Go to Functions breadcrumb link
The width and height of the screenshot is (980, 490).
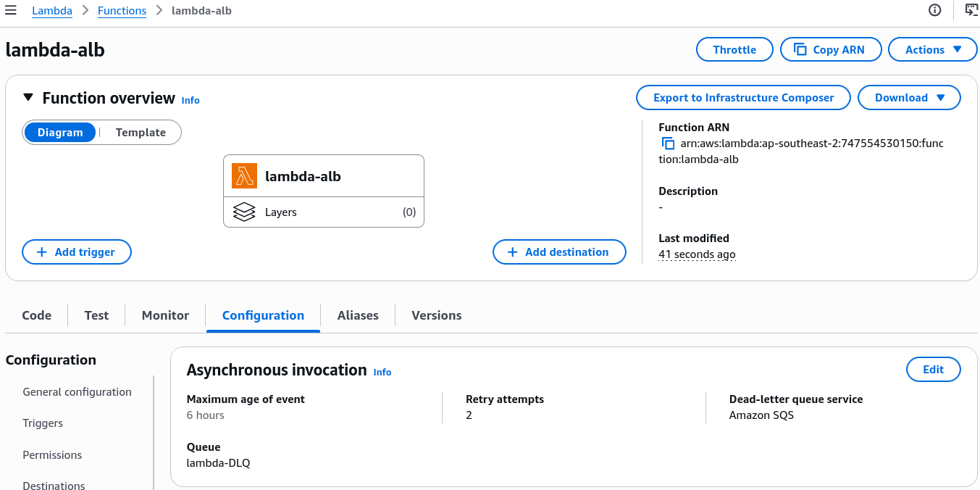[122, 11]
